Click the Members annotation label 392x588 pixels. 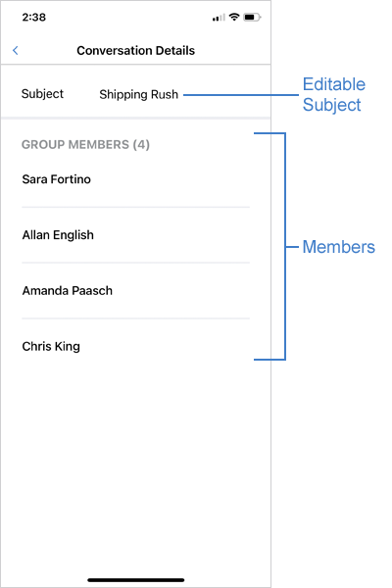[x=339, y=247]
